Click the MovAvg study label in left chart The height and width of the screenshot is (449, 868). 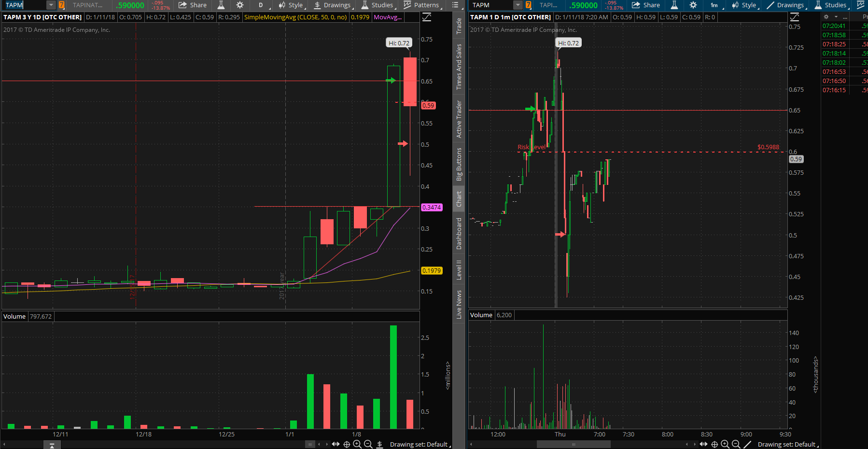pyautogui.click(x=388, y=17)
